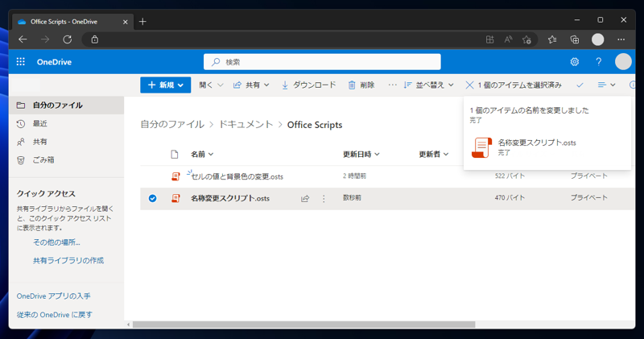Viewport: 644px width, 339px height.
Task: Navigate to ドキュメント breadcrumb
Action: (246, 125)
